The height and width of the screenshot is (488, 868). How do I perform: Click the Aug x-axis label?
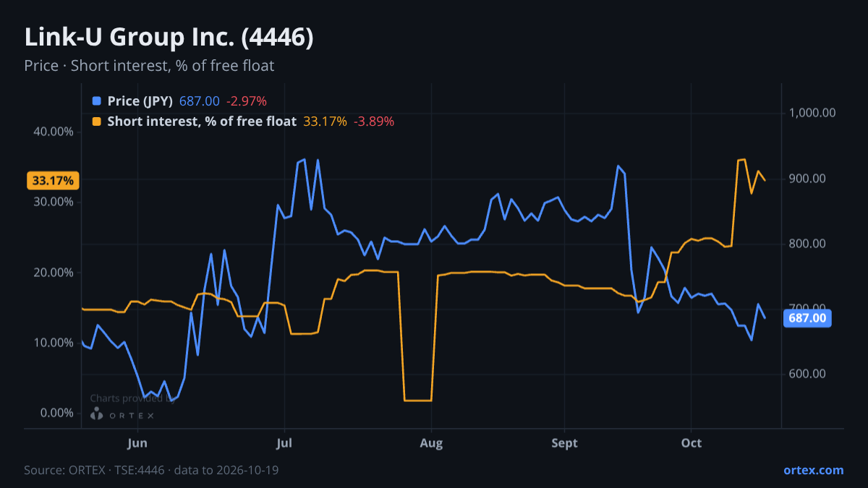coord(431,443)
